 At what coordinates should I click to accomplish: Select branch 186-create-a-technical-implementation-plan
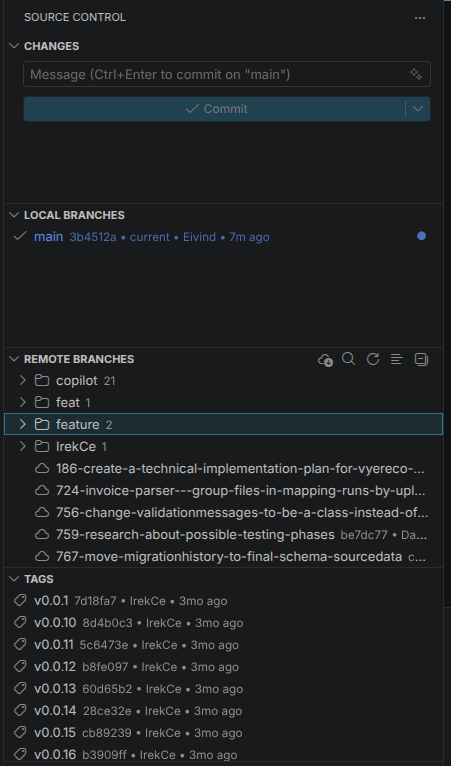tap(223, 469)
